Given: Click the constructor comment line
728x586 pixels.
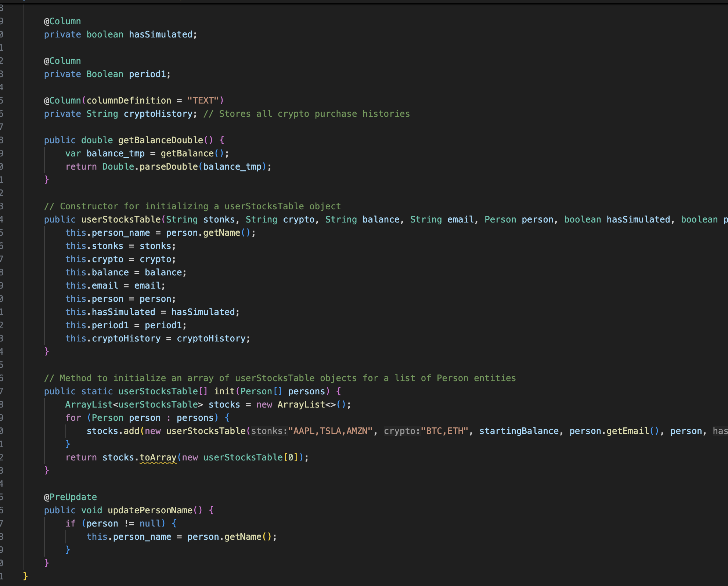Looking at the screenshot, I should click(x=192, y=206).
